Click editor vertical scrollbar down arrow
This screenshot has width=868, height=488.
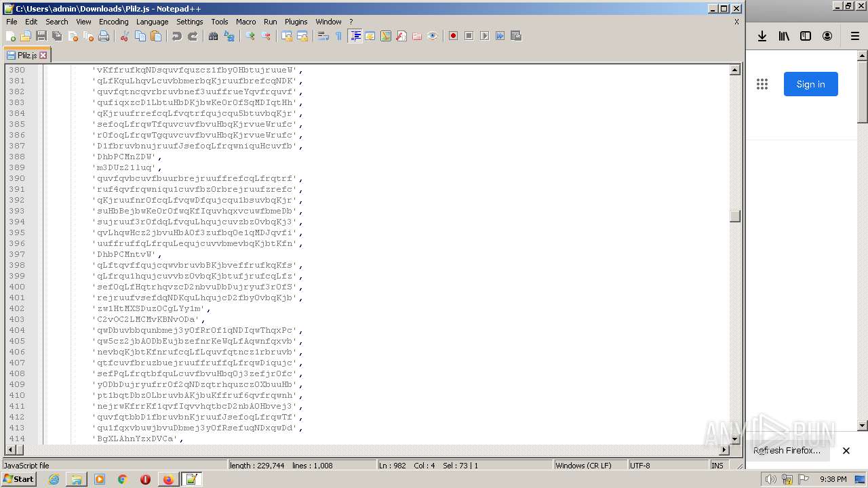735,439
